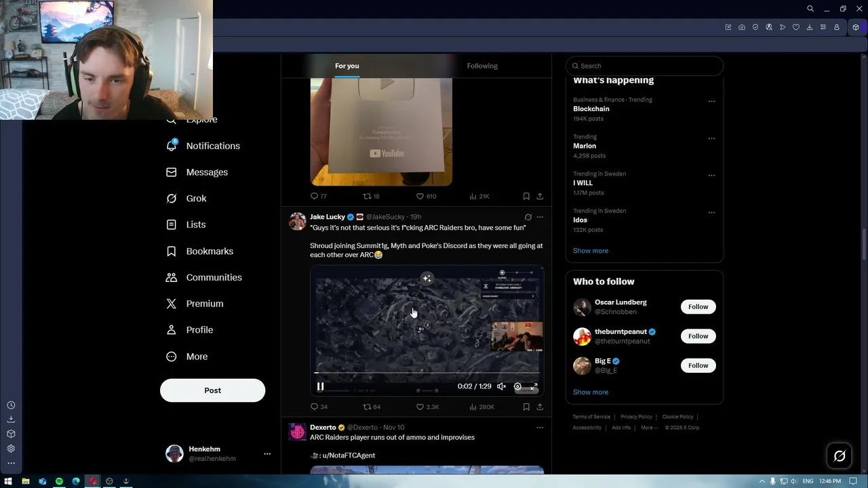Follow theburntpeanut

[x=698, y=336]
